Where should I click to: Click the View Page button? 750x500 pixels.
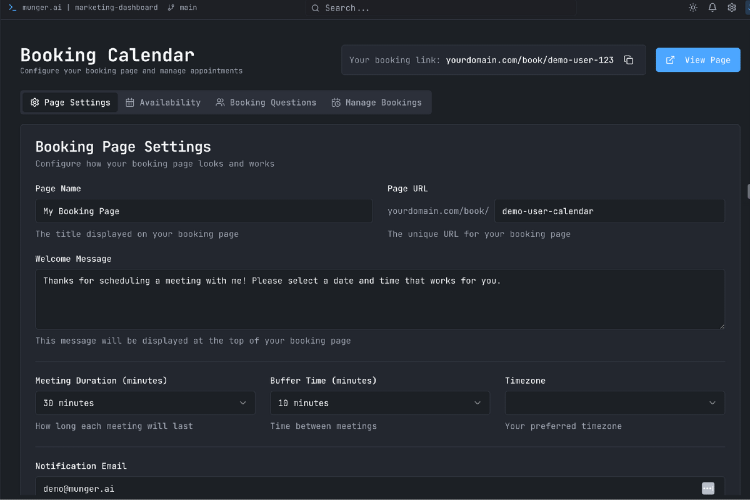pos(698,60)
